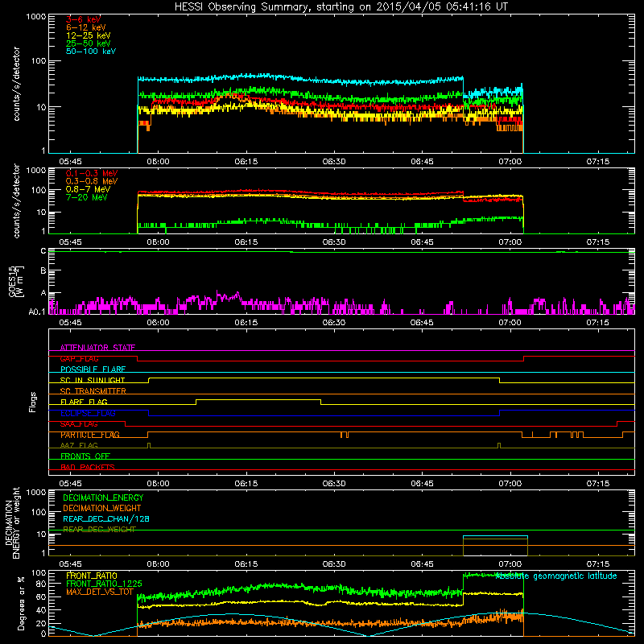The width and height of the screenshot is (644, 644).
Task: Click the HESSI Observing Summary plot title
Action: [341, 7]
